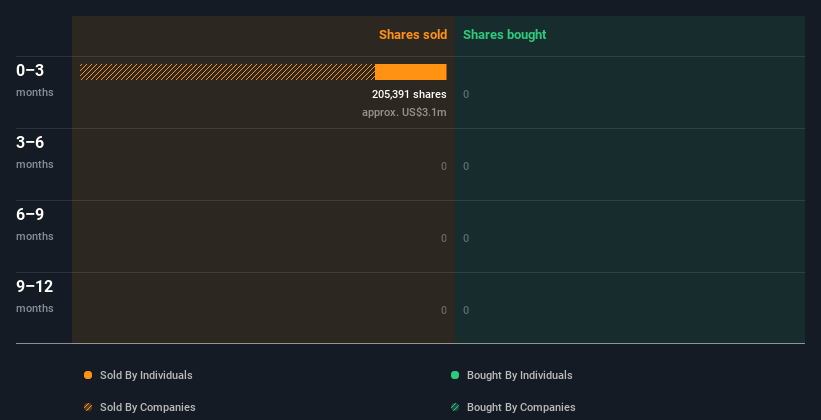Select the Bought By Companies legend label

point(521,407)
